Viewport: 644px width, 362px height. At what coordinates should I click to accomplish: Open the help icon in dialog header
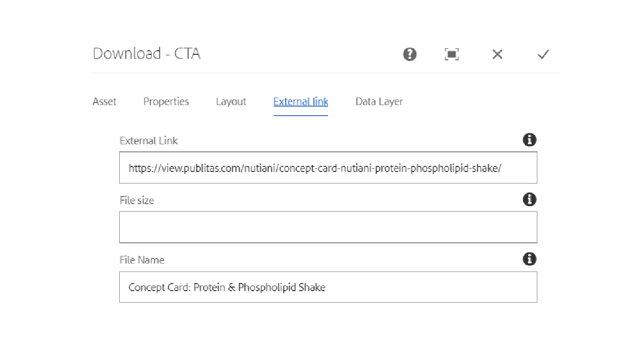point(410,54)
